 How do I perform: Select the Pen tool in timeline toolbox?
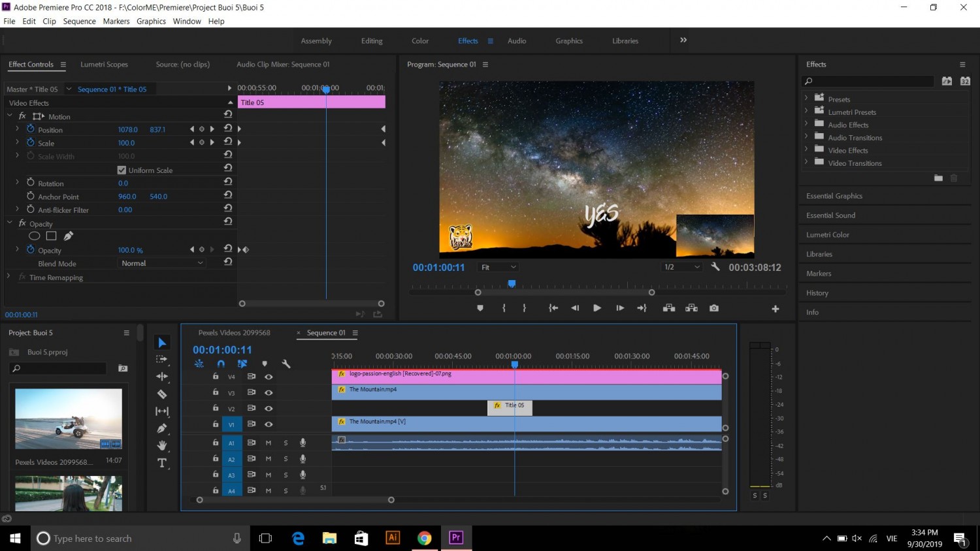click(162, 428)
